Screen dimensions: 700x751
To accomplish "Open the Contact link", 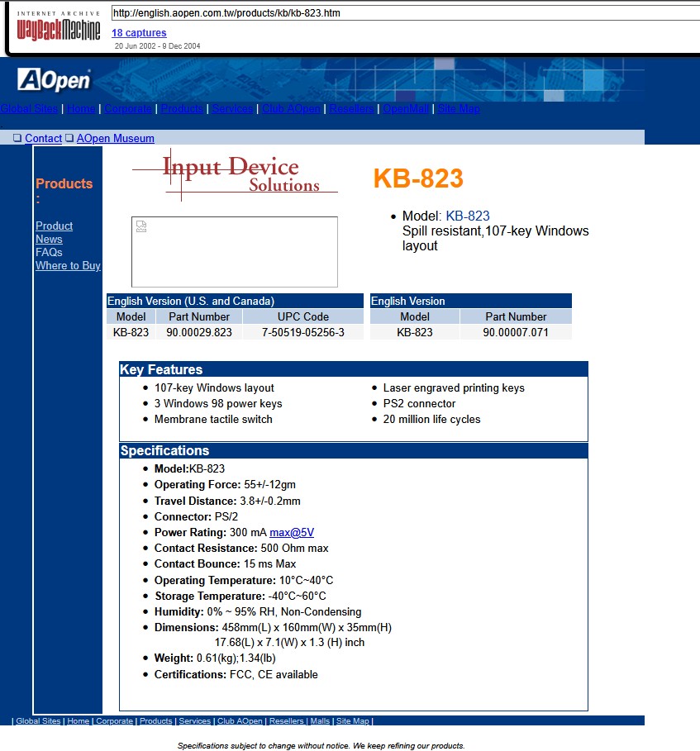I will (43, 139).
